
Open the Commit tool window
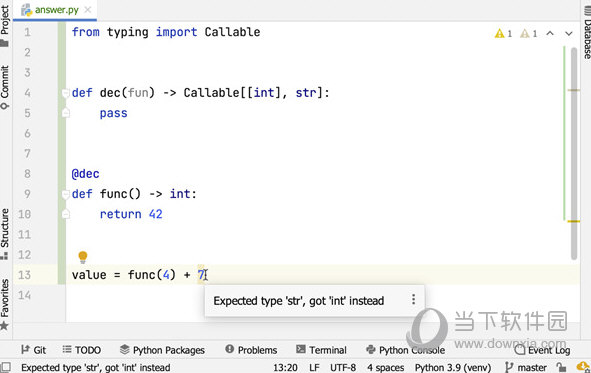(x=5, y=87)
